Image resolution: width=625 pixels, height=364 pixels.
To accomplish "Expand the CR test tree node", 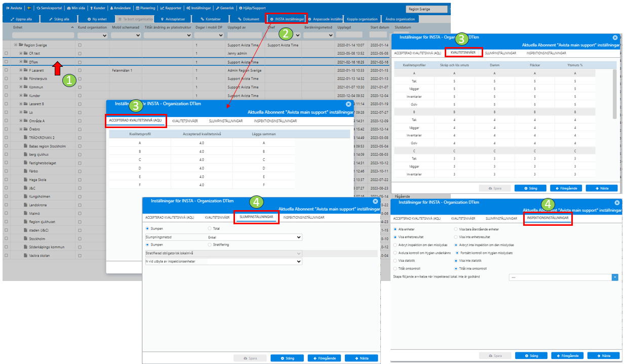I will (x=21, y=53).
